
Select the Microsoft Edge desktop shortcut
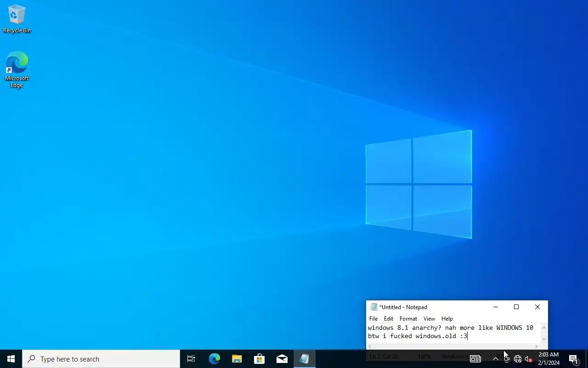(x=17, y=69)
